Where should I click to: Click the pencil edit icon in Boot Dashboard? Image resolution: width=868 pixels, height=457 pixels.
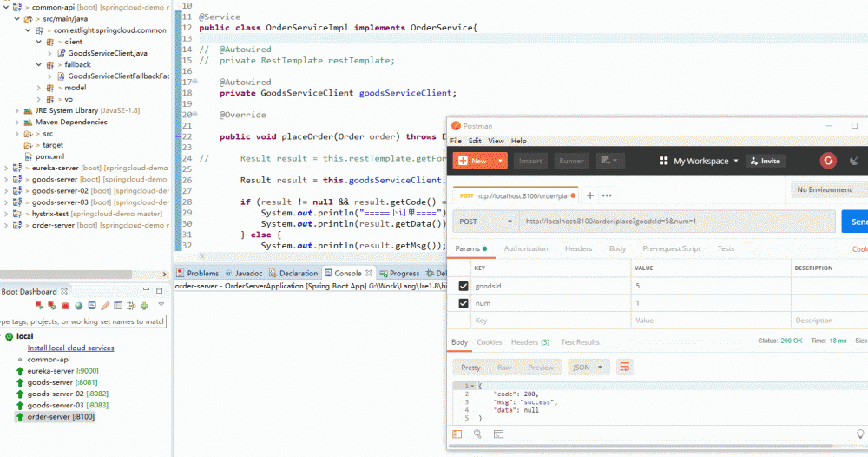[x=105, y=306]
